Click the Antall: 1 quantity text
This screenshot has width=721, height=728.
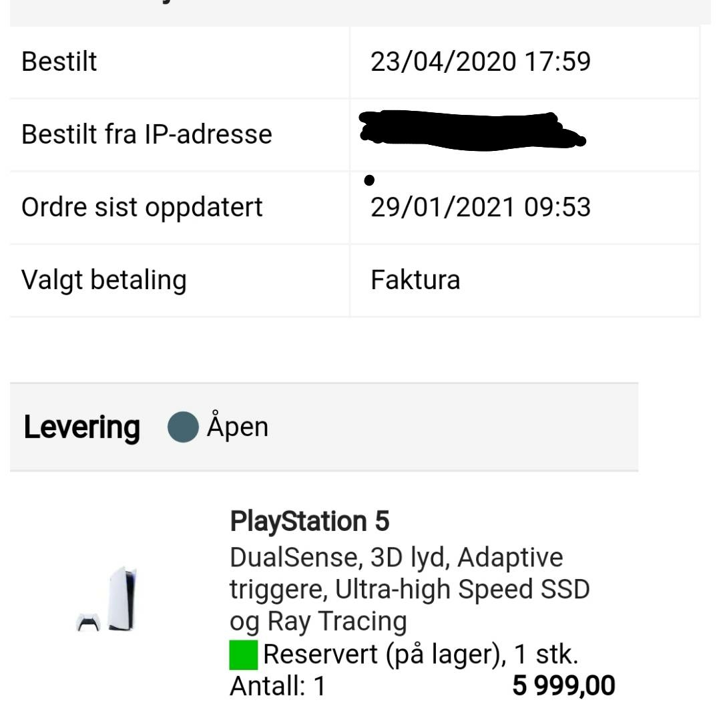click(x=278, y=686)
